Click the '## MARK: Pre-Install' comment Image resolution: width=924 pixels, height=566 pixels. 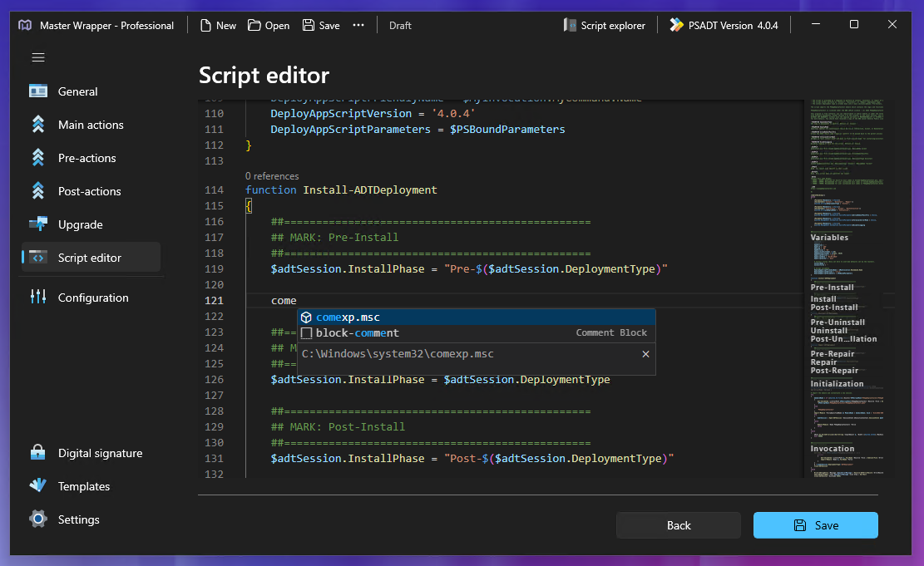[x=334, y=238]
